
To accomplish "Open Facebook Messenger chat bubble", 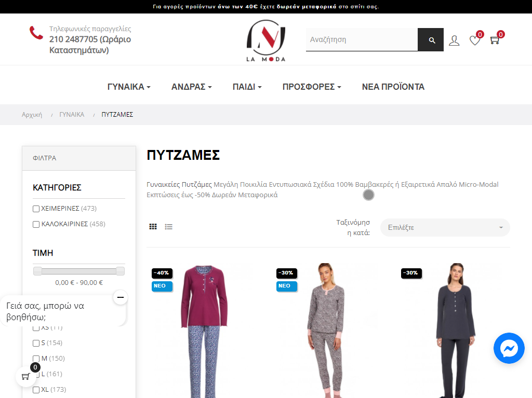I will (x=509, y=348).
